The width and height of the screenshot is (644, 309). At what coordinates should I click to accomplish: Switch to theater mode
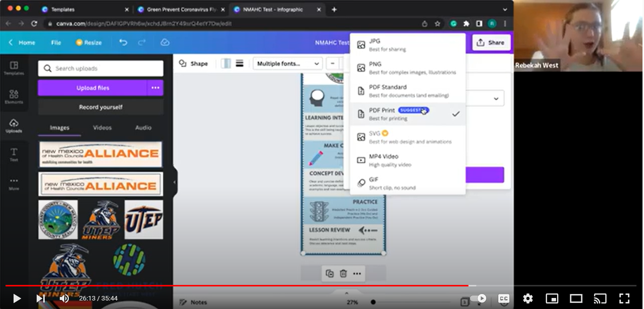click(576, 298)
